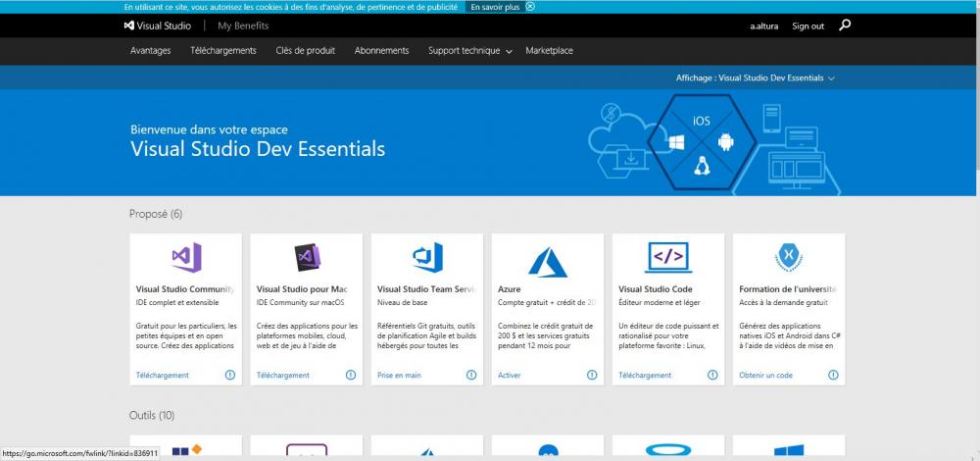Click the Xamarin university training icon
This screenshot has width=980, height=461.
(789, 258)
